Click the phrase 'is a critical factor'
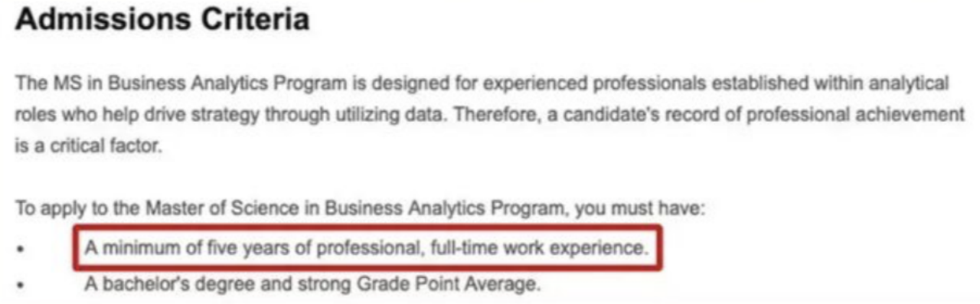Viewport: 980px width, 304px height. (88, 145)
